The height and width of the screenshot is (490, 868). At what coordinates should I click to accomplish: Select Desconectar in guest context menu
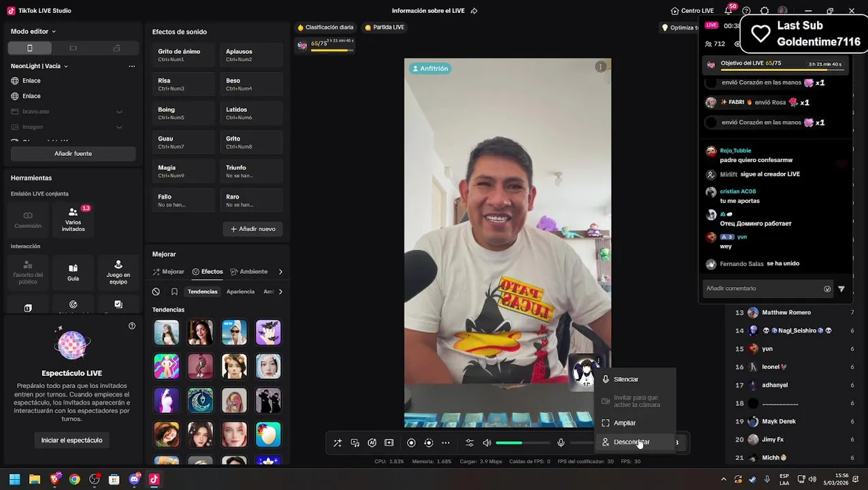point(635,442)
